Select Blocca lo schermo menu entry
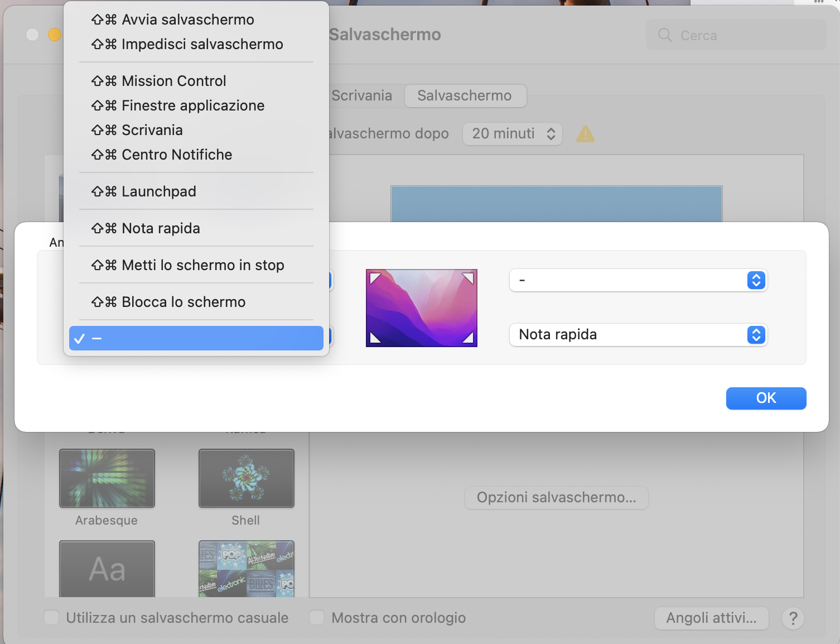Screen dimensions: 840x644 click(183, 302)
